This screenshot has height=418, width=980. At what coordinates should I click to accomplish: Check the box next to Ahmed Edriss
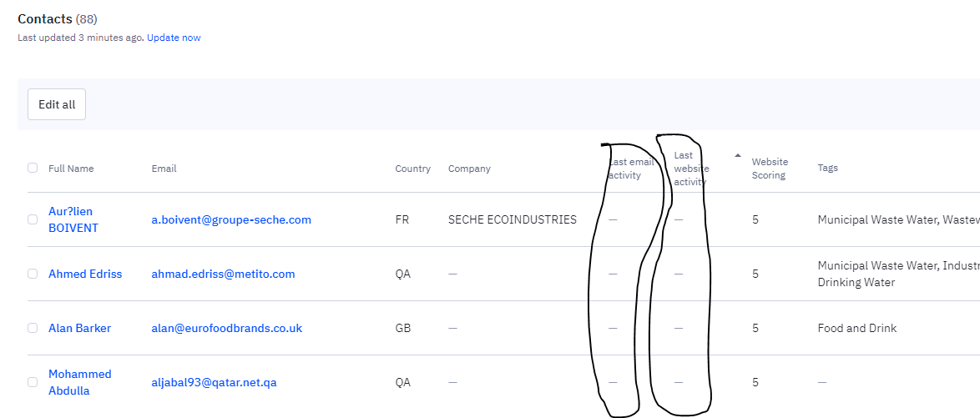click(33, 274)
